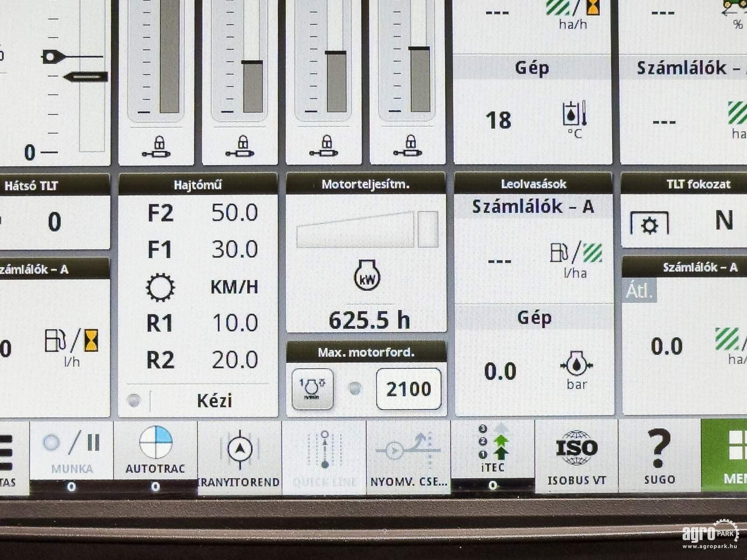Image resolution: width=747 pixels, height=560 pixels.
Task: Open the Hajtómű transmission panel header
Action: (197, 185)
